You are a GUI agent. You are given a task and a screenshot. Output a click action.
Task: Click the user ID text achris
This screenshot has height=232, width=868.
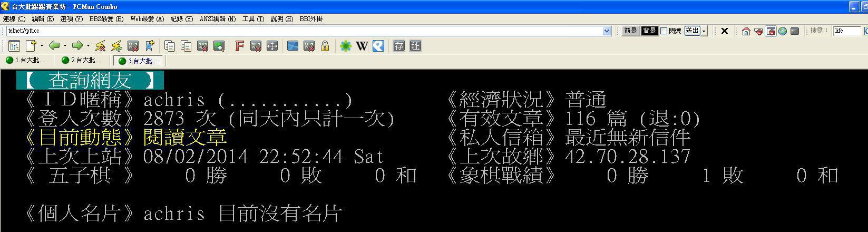174,100
